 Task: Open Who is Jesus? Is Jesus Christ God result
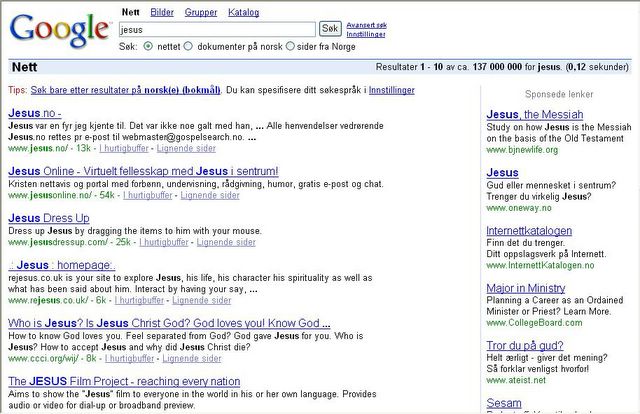(x=169, y=323)
